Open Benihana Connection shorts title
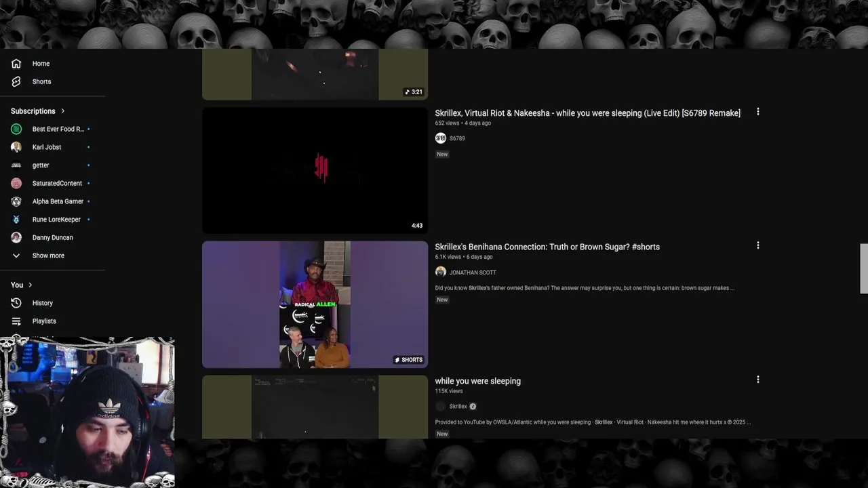This screenshot has width=868, height=488. (x=547, y=247)
